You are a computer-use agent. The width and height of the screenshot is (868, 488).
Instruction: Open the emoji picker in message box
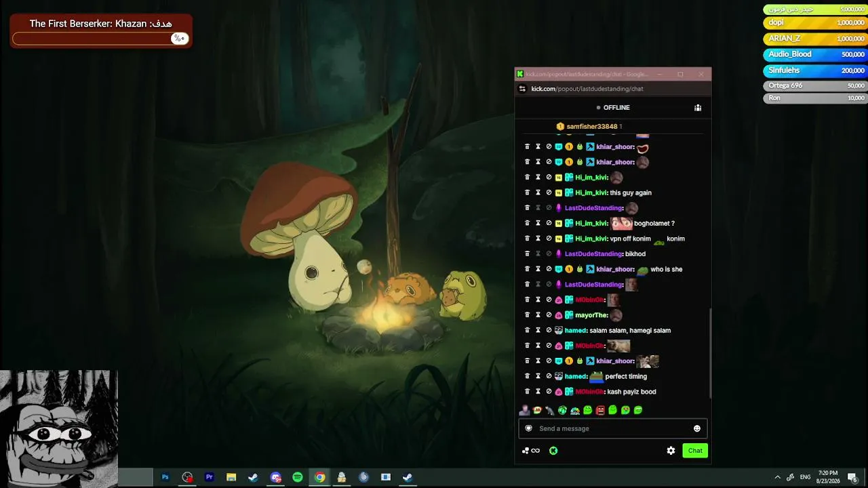coord(697,428)
